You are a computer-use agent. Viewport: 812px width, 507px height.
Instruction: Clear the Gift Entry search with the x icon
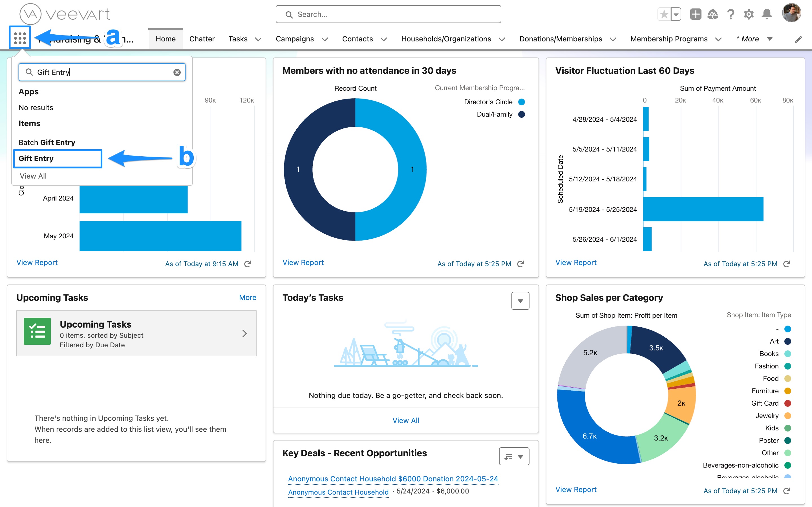177,72
